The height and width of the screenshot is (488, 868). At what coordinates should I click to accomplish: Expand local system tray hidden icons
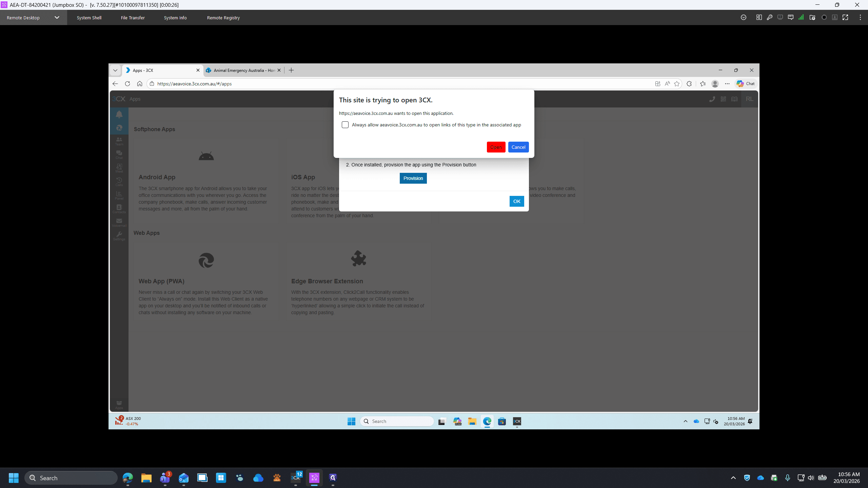click(733, 478)
